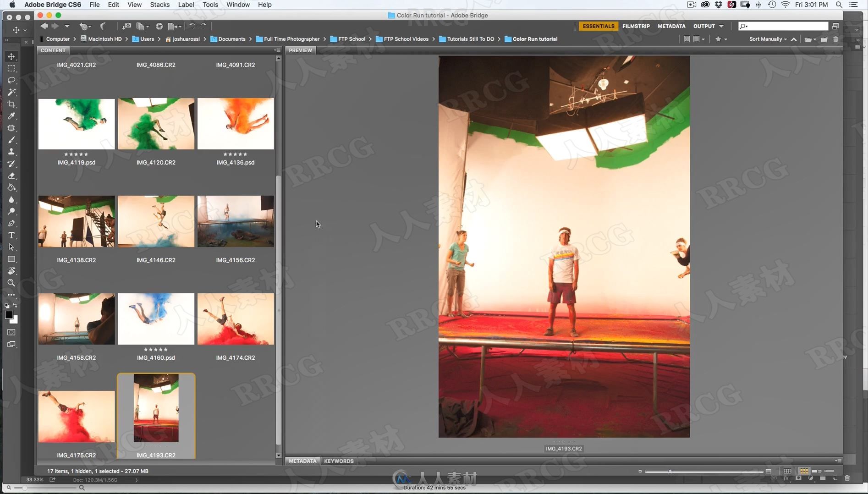
Task: Click the delete item trash icon in the path bar
Action: coord(835,39)
